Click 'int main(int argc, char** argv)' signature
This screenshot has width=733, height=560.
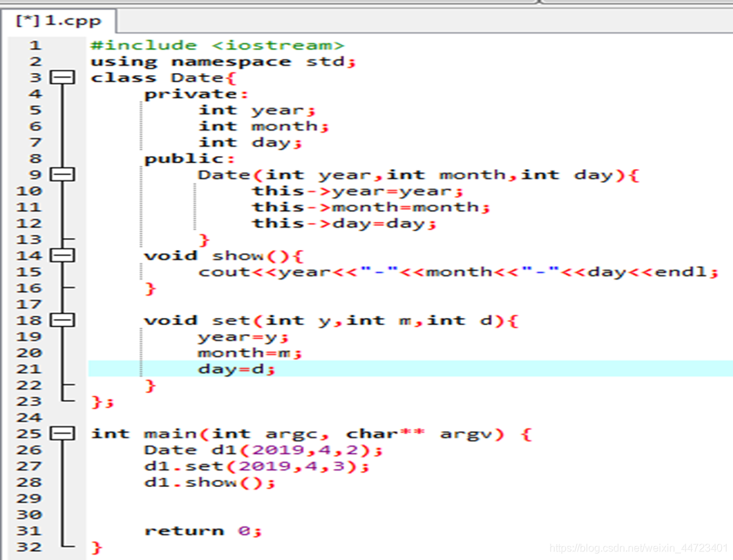coord(297,434)
